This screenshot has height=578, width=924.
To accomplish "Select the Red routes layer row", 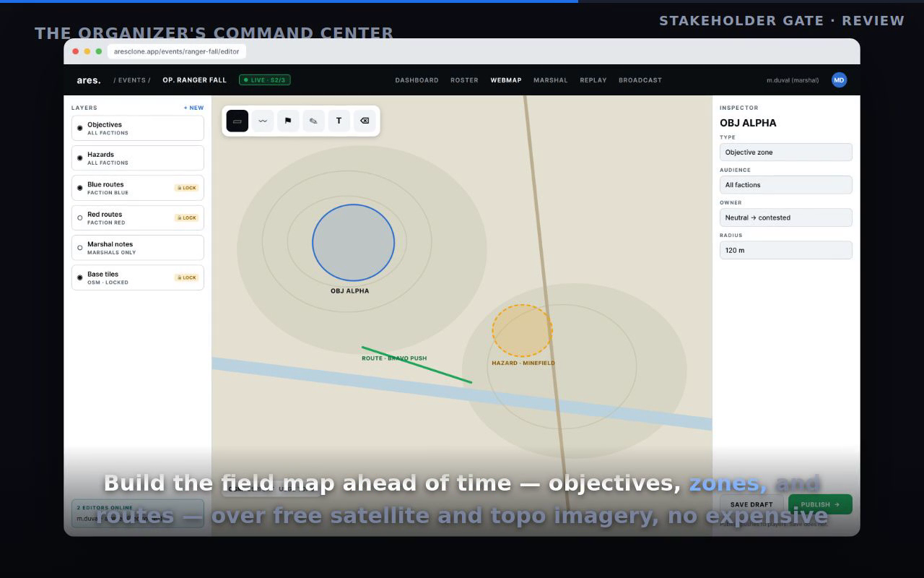I will pos(138,217).
